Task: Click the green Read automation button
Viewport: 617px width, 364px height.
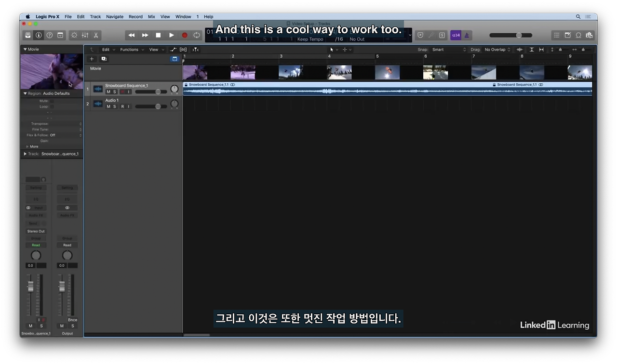Action: [36, 245]
